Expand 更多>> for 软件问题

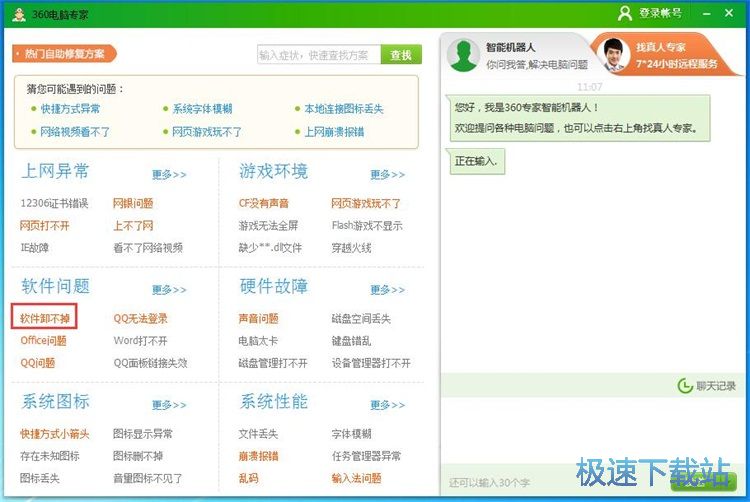(x=169, y=290)
